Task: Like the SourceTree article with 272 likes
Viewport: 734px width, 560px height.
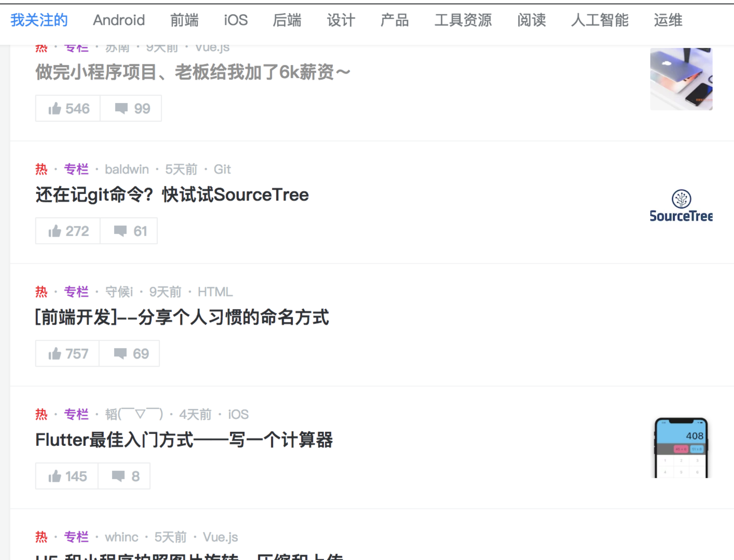Action: [68, 231]
